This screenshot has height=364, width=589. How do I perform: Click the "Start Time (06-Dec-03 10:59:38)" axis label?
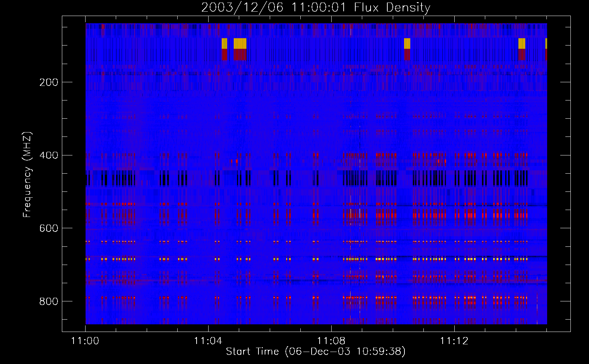tap(316, 352)
